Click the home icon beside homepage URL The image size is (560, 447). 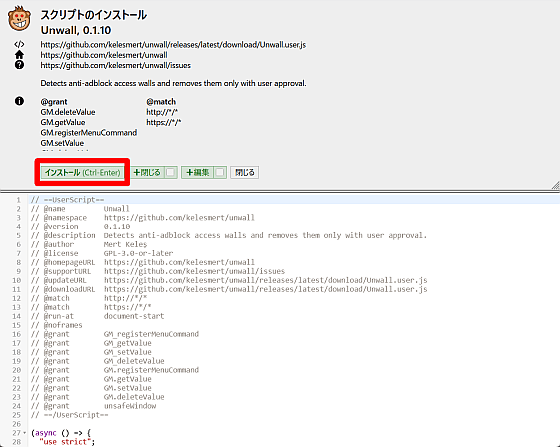(x=19, y=55)
